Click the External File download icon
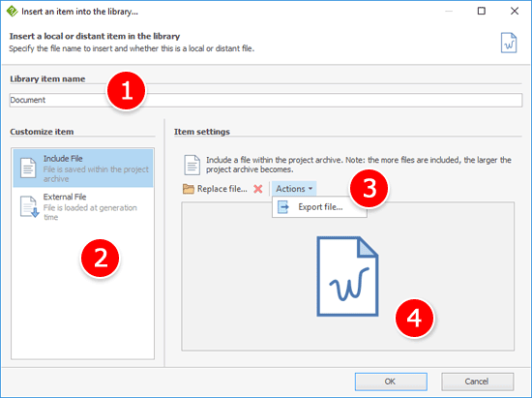 (29, 206)
